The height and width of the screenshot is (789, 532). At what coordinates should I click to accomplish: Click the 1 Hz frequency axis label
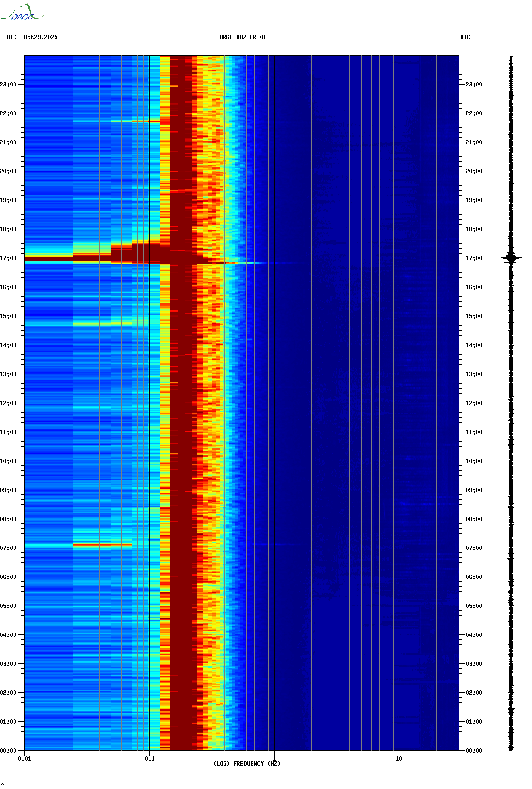click(x=274, y=759)
